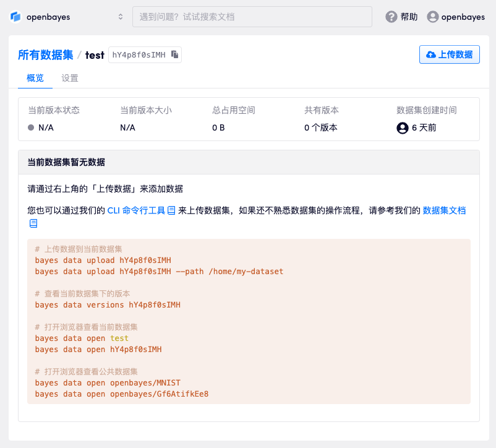Click the dataset name test in breadcrumb
496x448 pixels.
click(95, 55)
